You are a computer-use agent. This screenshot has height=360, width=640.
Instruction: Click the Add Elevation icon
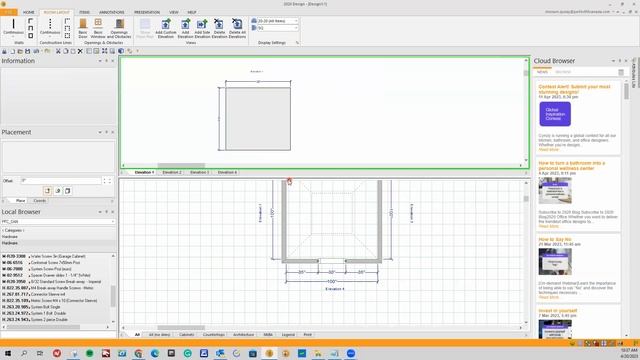pyautogui.click(x=185, y=28)
